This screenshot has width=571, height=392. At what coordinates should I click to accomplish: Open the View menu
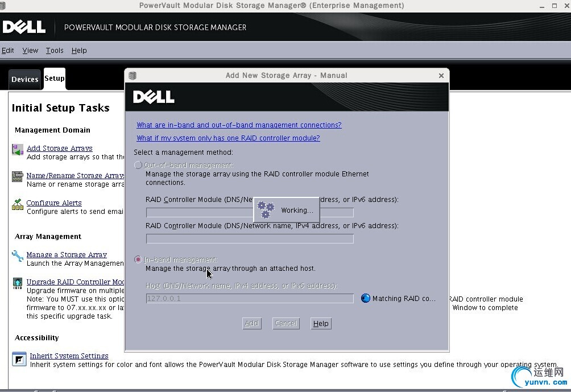30,50
